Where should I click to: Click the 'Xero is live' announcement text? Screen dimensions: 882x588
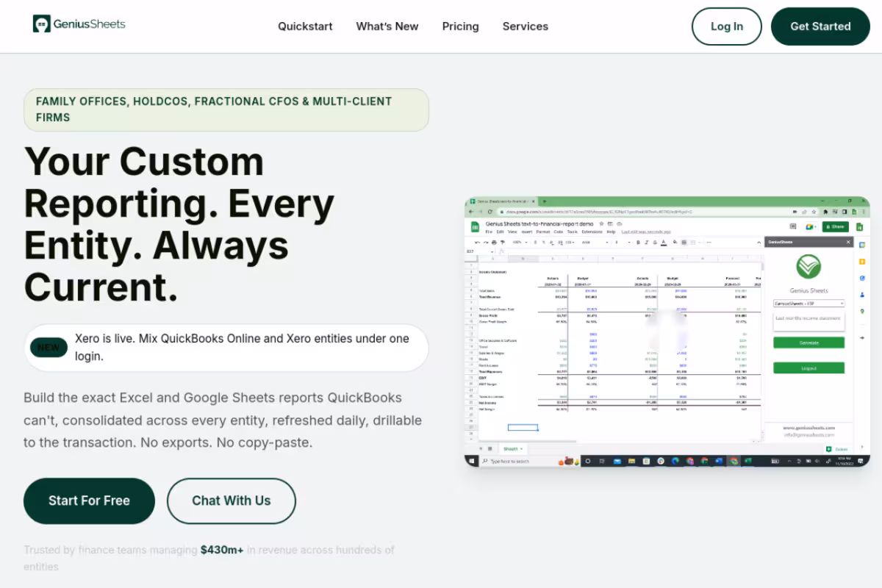coord(242,348)
